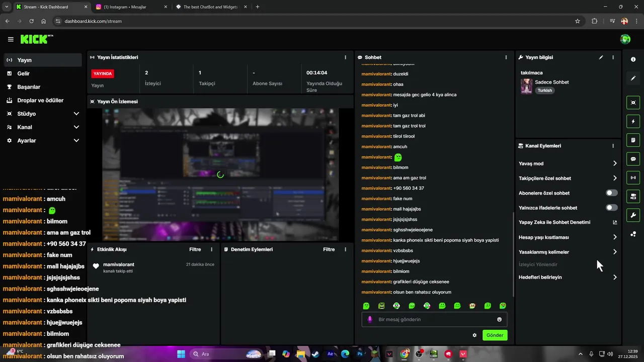The image size is (644, 362).
Task: Click the Turkish language tag
Action: (544, 90)
